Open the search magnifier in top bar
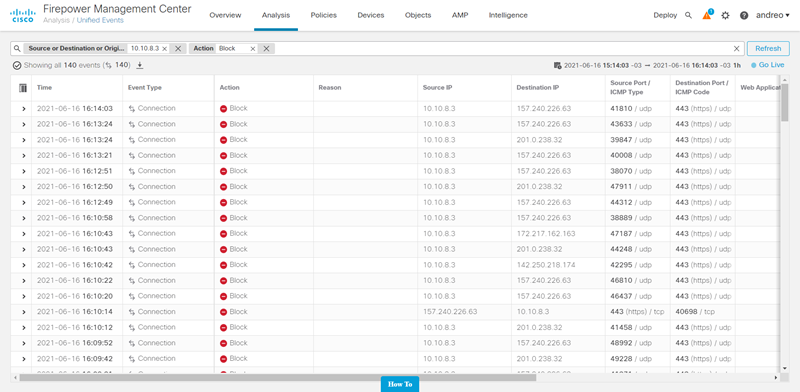The height and width of the screenshot is (392, 800). click(688, 15)
